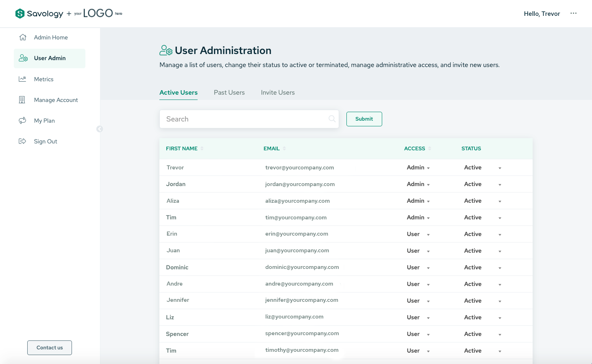Click the Metrics chart icon in sidebar
This screenshot has height=364, width=592.
pyautogui.click(x=22, y=79)
